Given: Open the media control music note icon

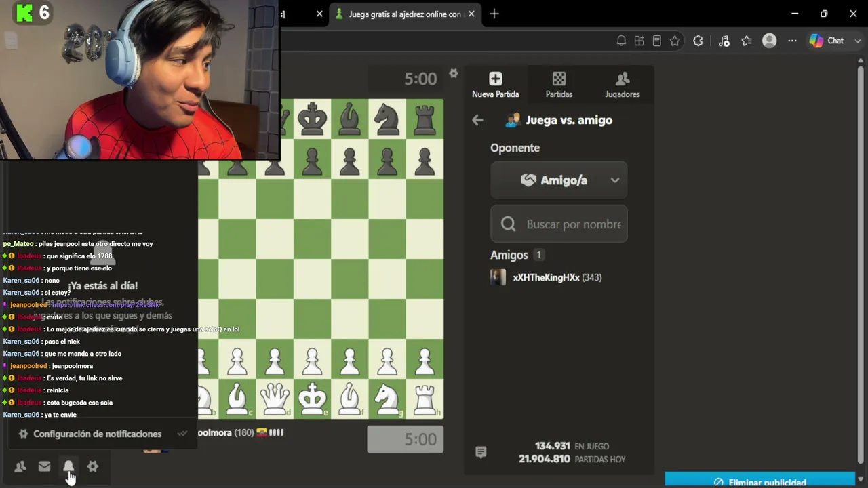Looking at the screenshot, I should click(724, 41).
